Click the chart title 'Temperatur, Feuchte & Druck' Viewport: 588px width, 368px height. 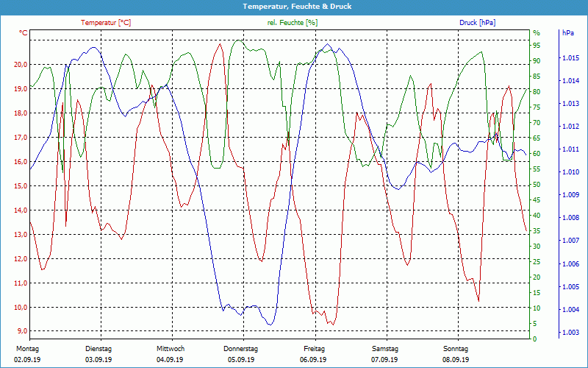point(297,7)
